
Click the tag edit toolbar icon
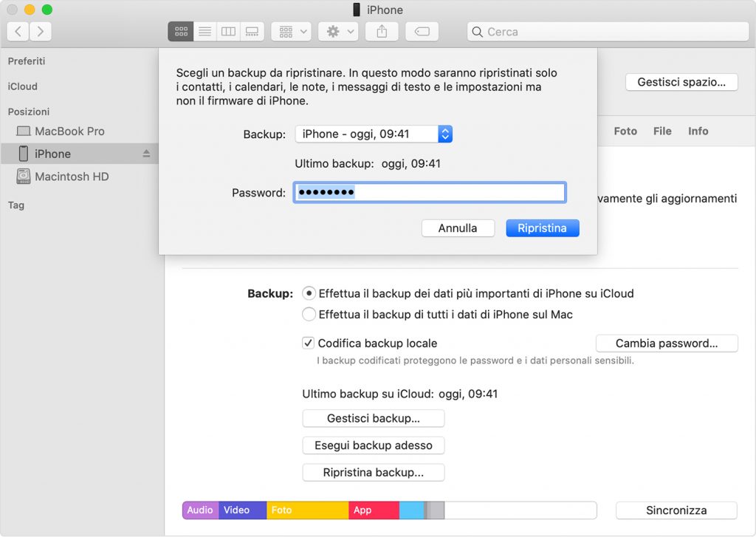(x=422, y=32)
